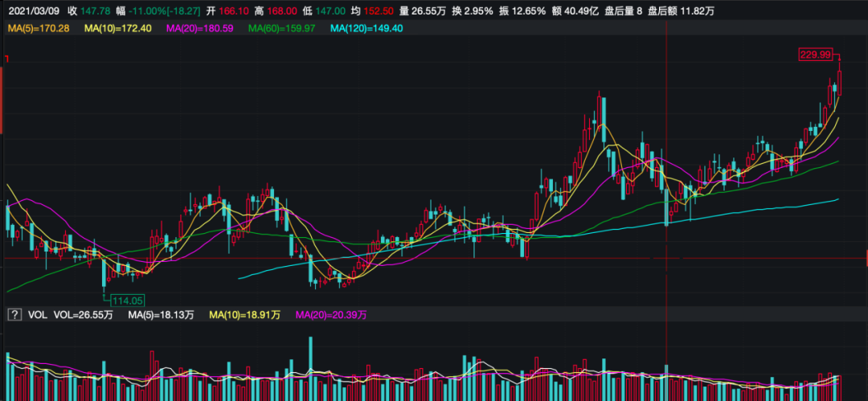868x401 pixels.
Task: Click the red 229.99 high price marker
Action: coord(816,55)
